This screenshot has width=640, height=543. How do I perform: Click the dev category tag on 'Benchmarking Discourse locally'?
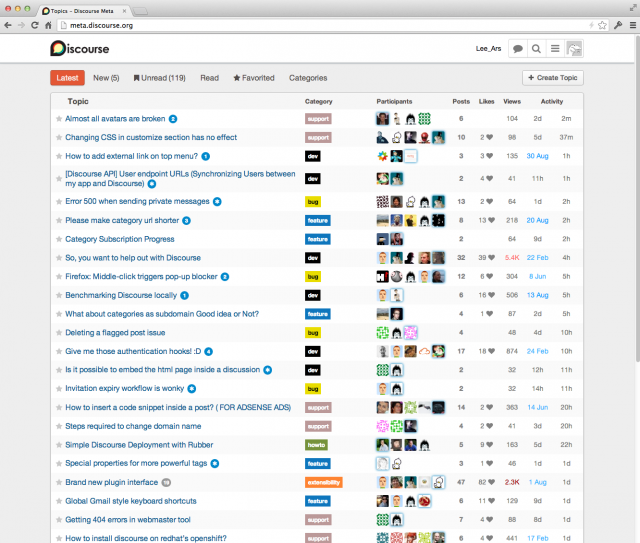point(313,295)
